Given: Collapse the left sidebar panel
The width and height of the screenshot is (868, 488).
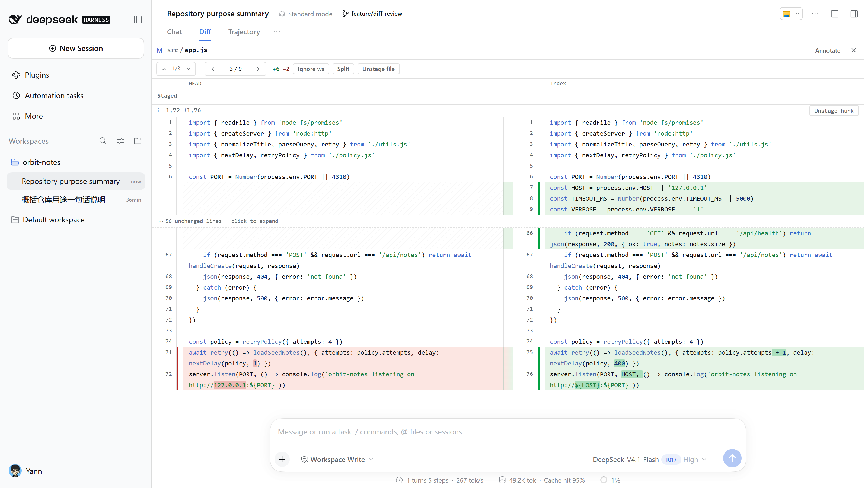Looking at the screenshot, I should pyautogui.click(x=138, y=20).
